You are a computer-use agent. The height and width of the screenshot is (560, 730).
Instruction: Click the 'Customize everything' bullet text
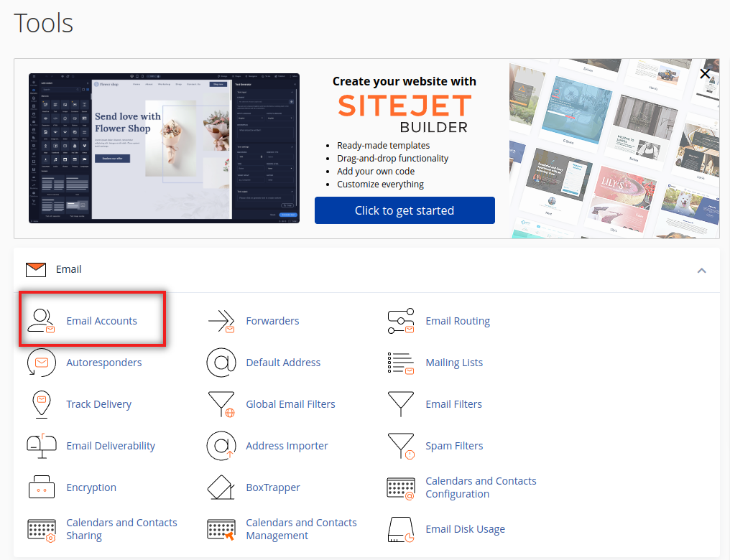pyautogui.click(x=380, y=185)
